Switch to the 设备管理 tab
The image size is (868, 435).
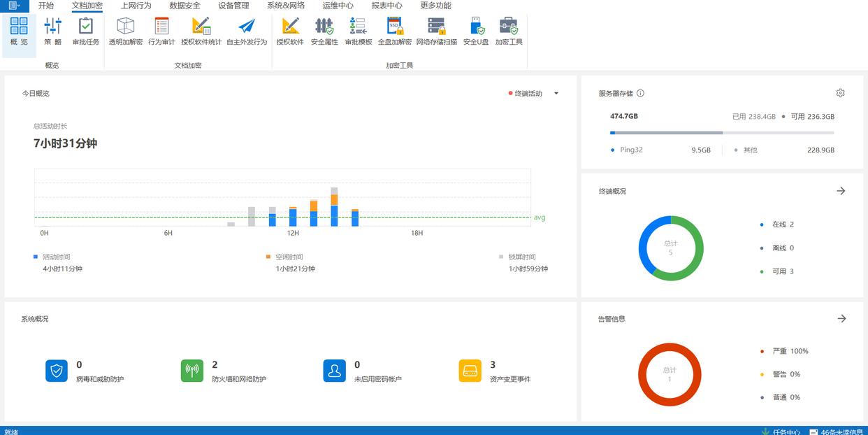tap(233, 6)
